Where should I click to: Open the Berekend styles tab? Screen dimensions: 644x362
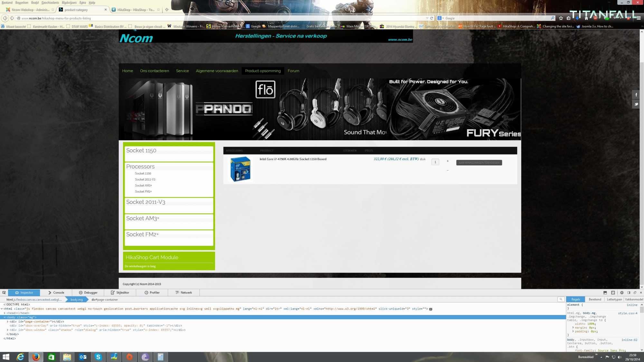click(595, 299)
